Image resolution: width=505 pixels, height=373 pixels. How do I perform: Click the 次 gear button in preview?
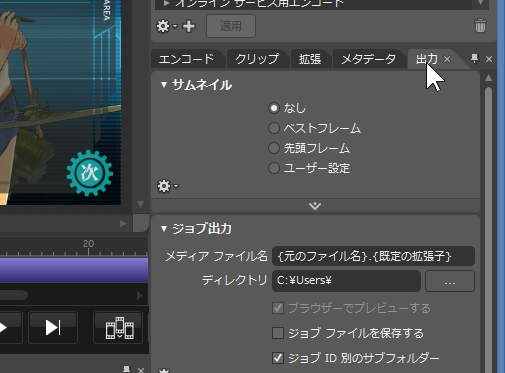click(x=89, y=173)
